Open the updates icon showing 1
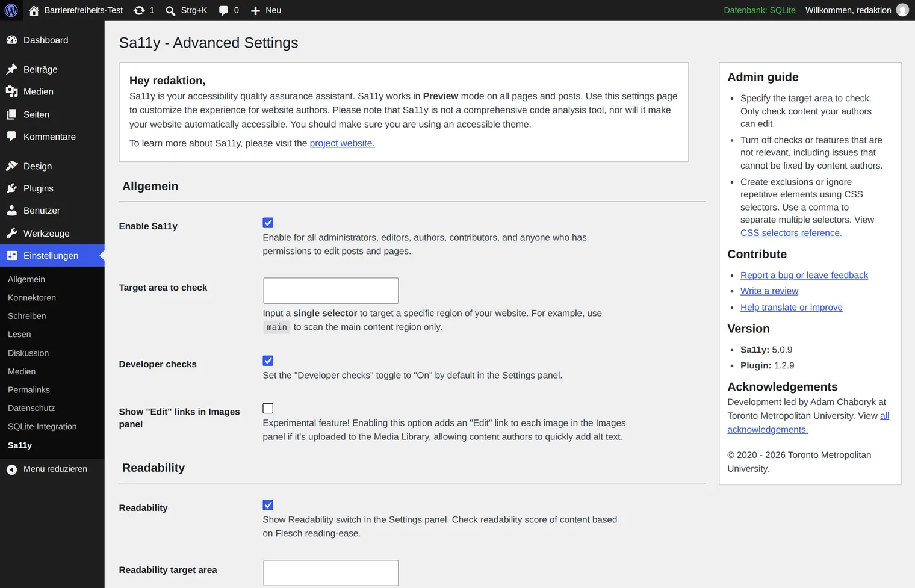Screen dimensions: 915x588 [139, 10]
